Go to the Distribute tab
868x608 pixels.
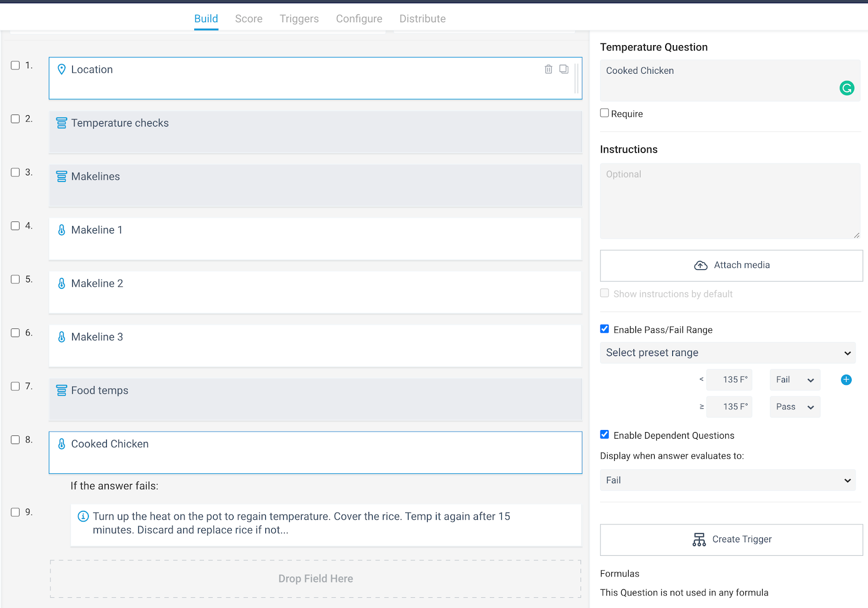click(423, 18)
